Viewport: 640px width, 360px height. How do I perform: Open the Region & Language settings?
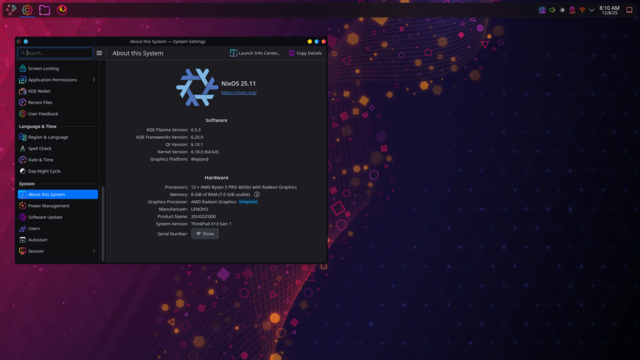coord(58,137)
